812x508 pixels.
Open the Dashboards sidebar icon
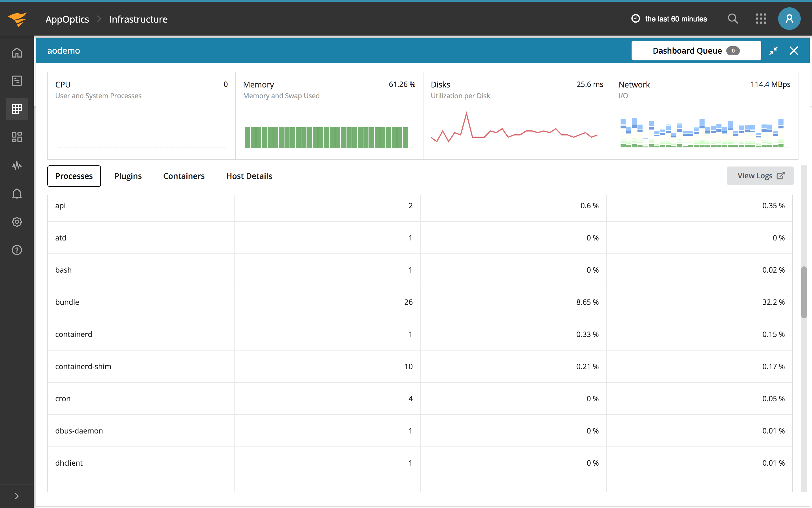(x=17, y=137)
